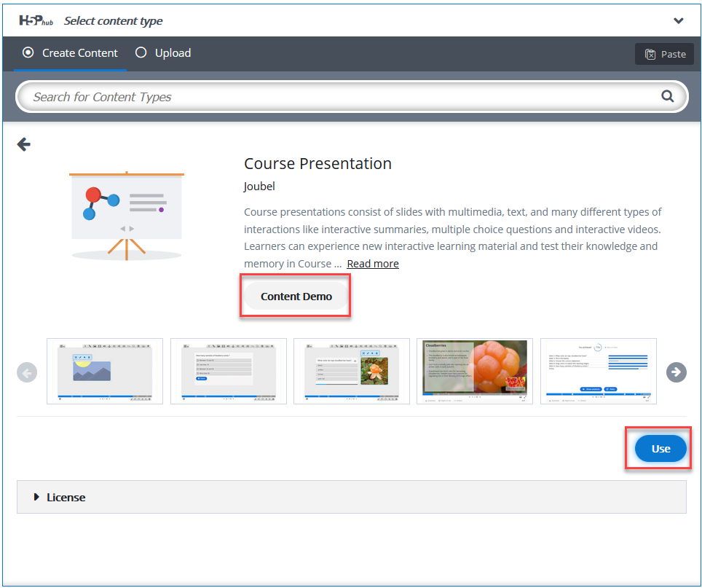Click the Use button

tap(660, 448)
